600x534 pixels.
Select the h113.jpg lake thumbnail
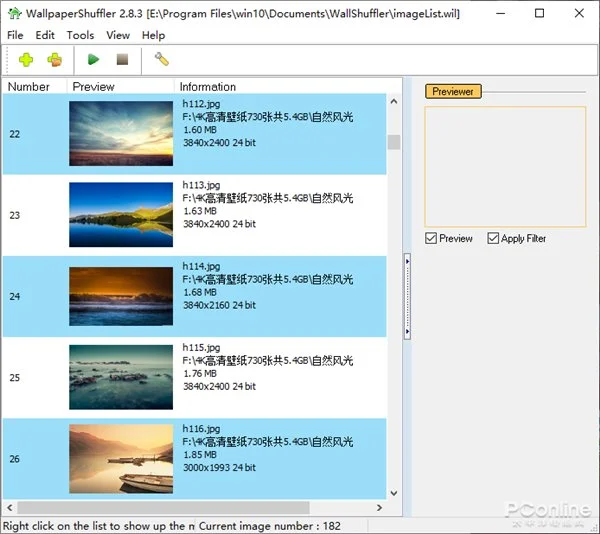tap(121, 214)
